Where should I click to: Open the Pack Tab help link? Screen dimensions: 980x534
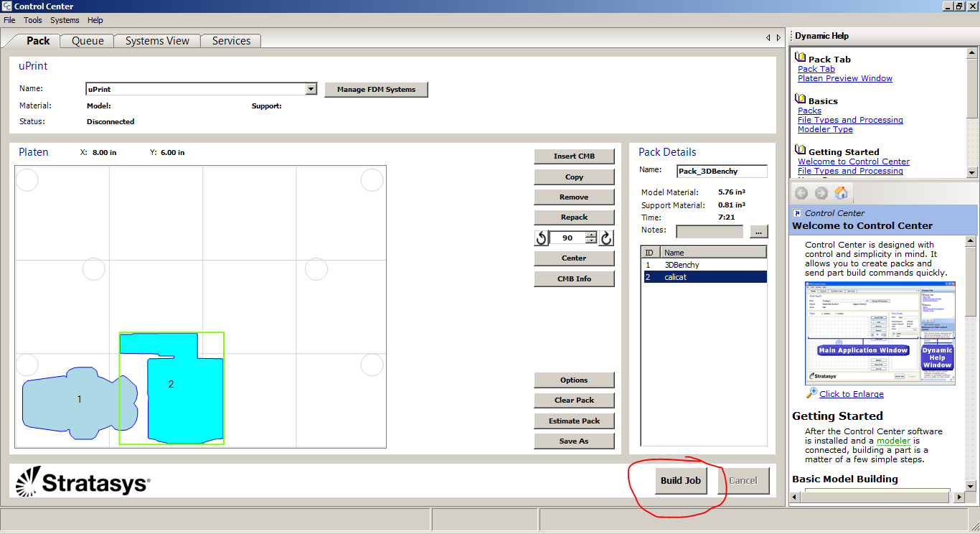(816, 69)
